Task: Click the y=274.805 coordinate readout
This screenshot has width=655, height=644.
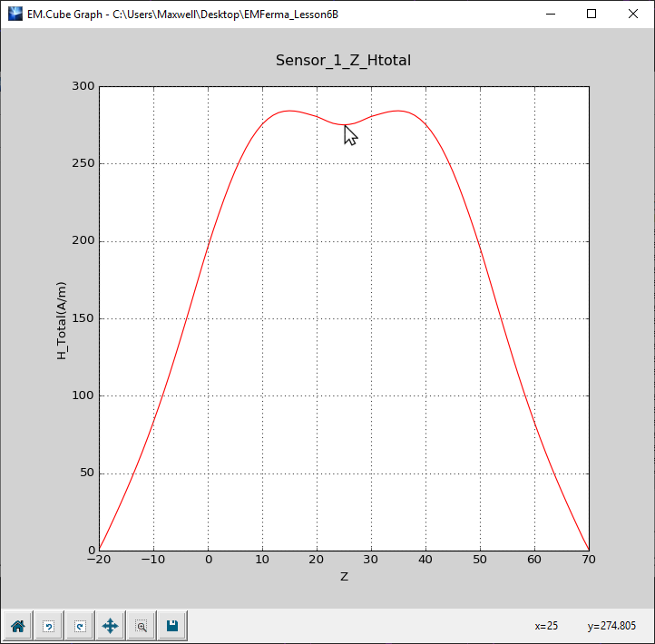Action: [x=613, y=625]
